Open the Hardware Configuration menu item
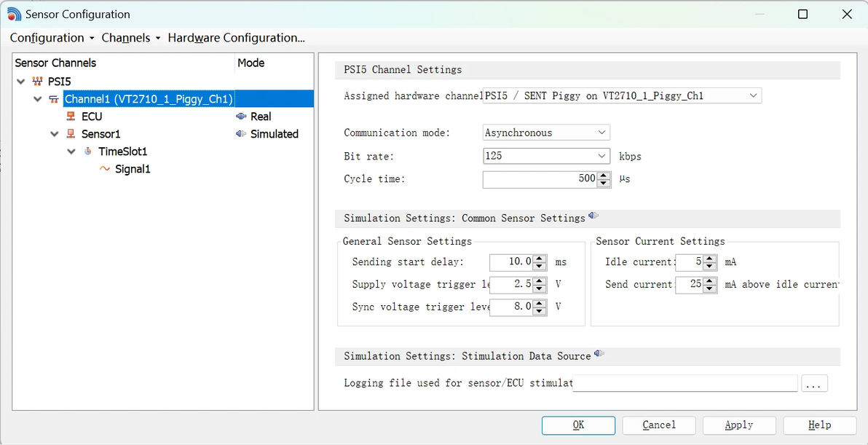Image resolution: width=868 pixels, height=445 pixels. coord(237,38)
